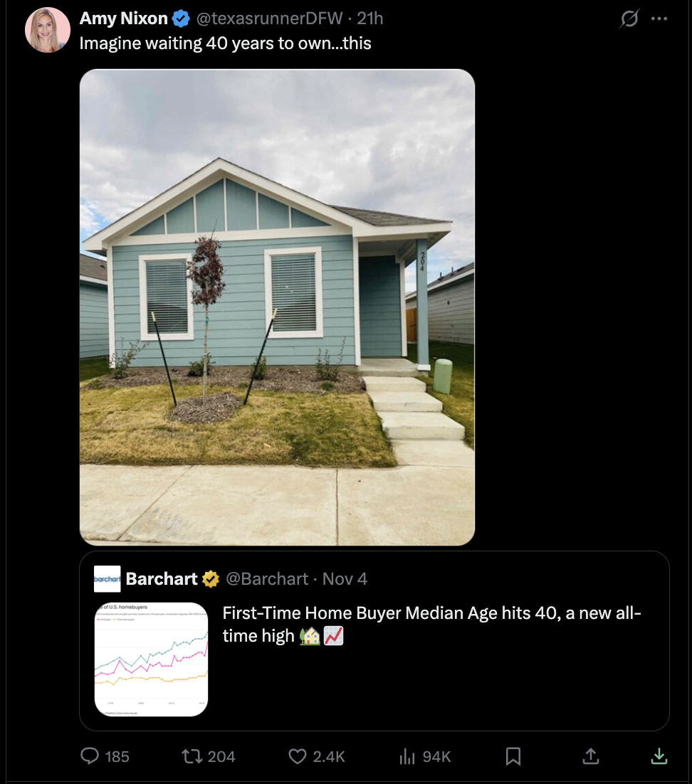Click the Barchart account name
The image size is (692, 784).
pos(162,579)
